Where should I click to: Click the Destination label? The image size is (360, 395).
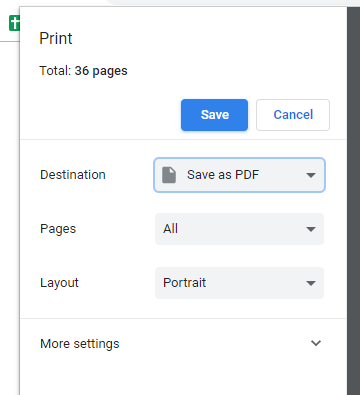click(x=73, y=175)
